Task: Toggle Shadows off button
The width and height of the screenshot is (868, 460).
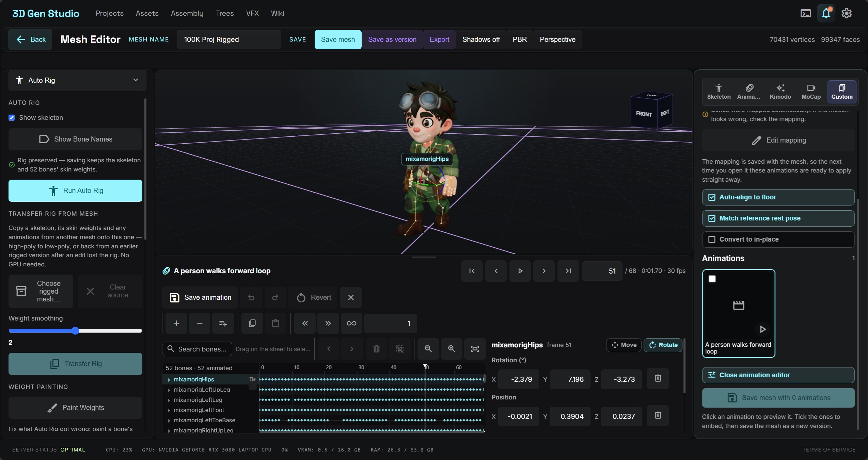Action: [x=481, y=39]
